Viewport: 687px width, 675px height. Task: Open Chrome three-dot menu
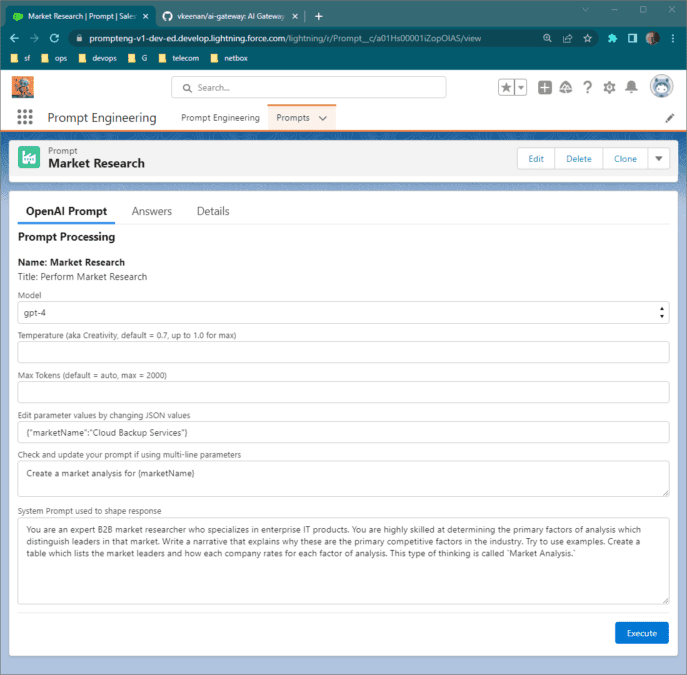673,39
